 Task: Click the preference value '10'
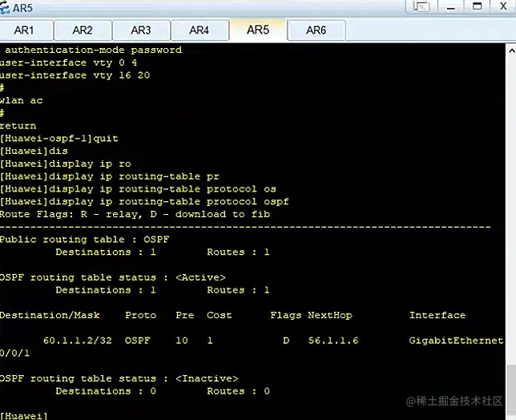click(182, 341)
